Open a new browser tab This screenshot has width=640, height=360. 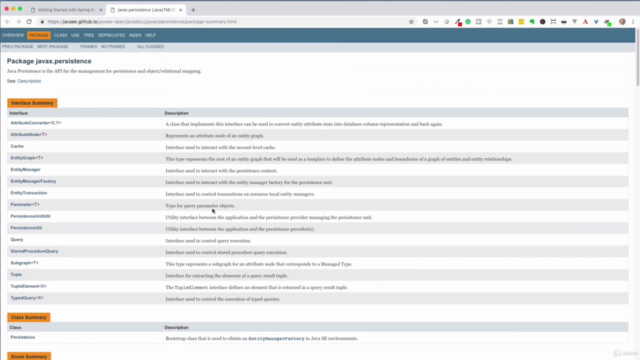(193, 10)
